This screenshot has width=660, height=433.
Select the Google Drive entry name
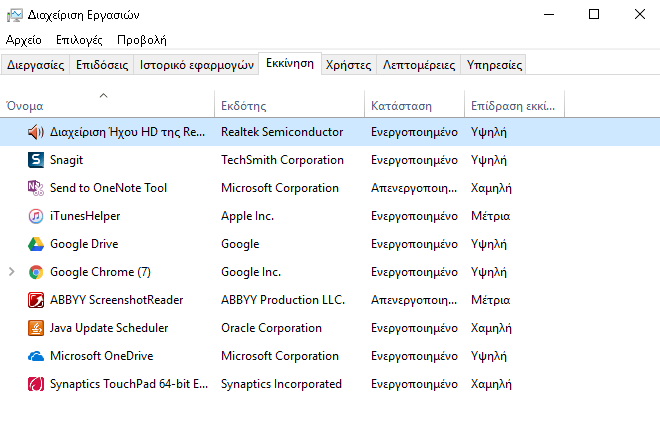[84, 244]
